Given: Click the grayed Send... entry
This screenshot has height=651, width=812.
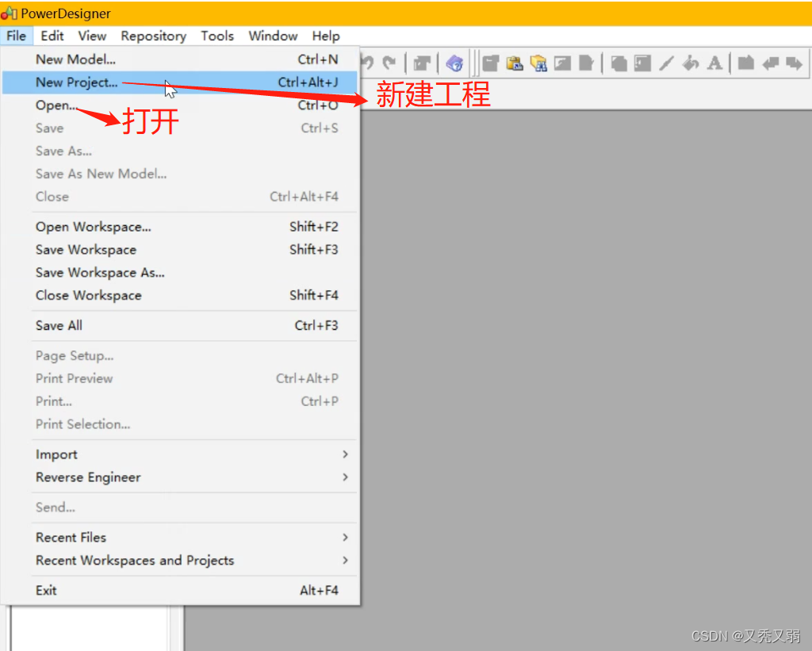Looking at the screenshot, I should pyautogui.click(x=180, y=507).
